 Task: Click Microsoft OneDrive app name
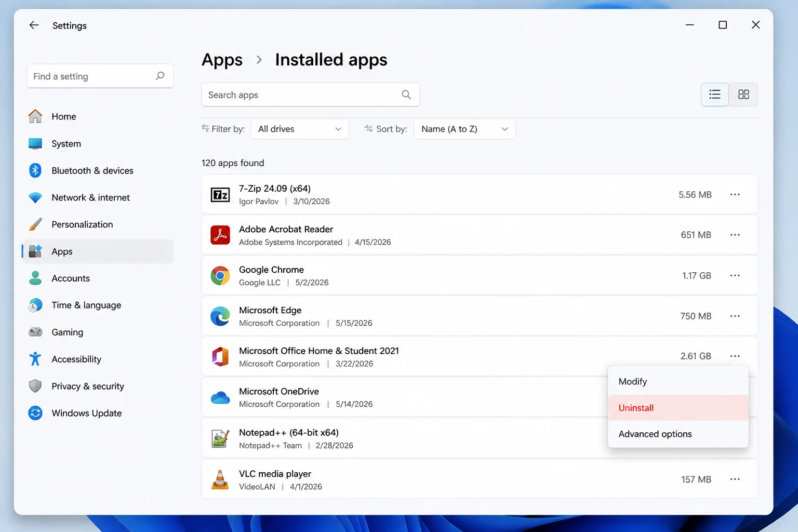[279, 391]
